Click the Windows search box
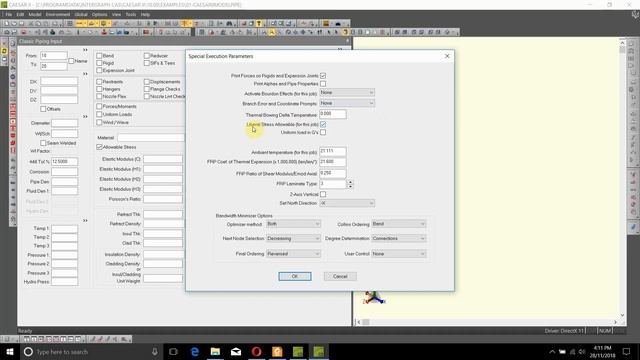Viewport: 640px width, 360px height. (x=90, y=351)
